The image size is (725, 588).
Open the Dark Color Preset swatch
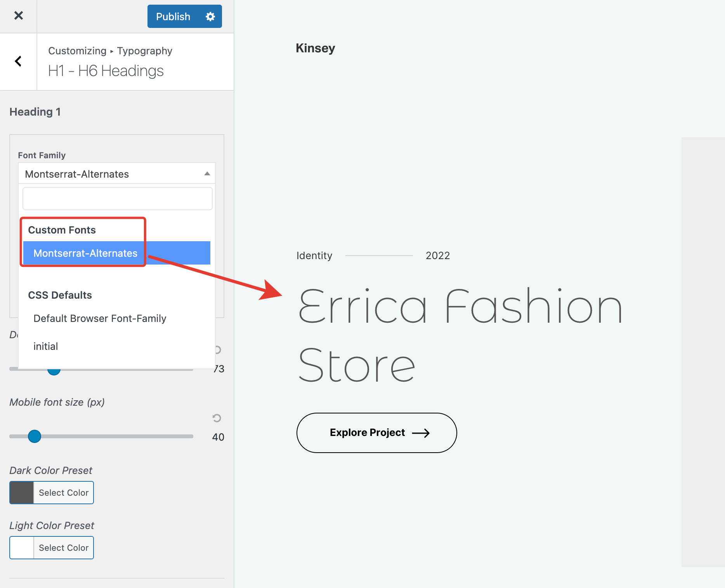click(x=22, y=493)
